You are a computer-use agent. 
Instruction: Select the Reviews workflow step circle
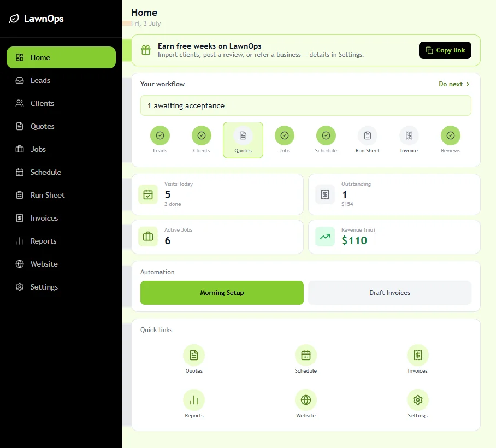click(x=451, y=135)
